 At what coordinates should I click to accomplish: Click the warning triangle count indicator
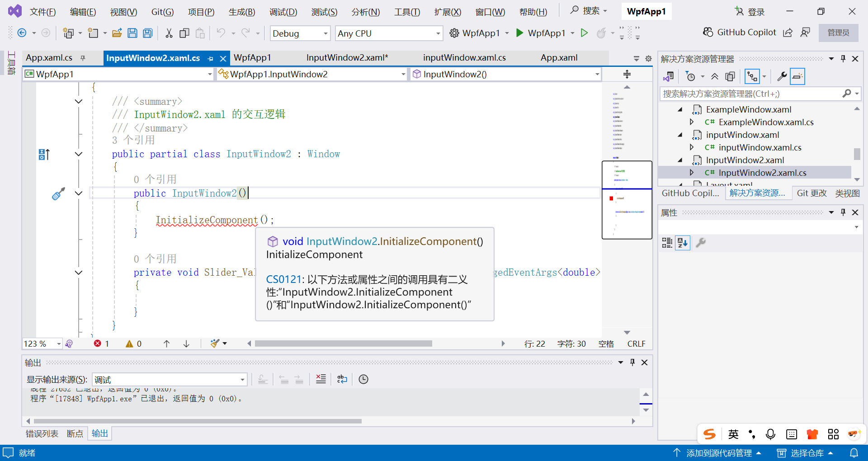(x=134, y=344)
